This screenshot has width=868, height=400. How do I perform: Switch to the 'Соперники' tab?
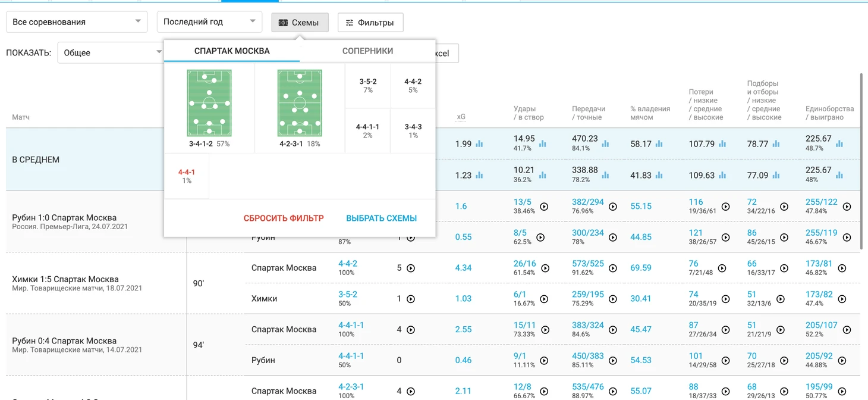[367, 51]
